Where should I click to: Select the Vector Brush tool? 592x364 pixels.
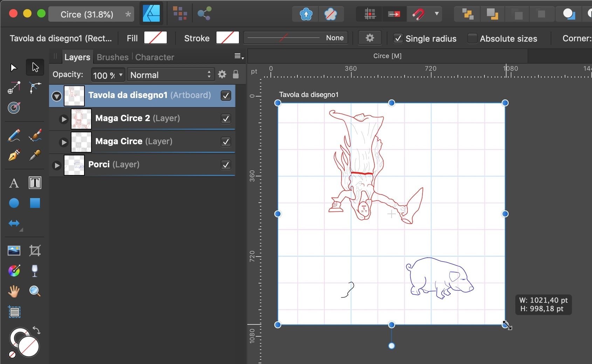coord(35,135)
